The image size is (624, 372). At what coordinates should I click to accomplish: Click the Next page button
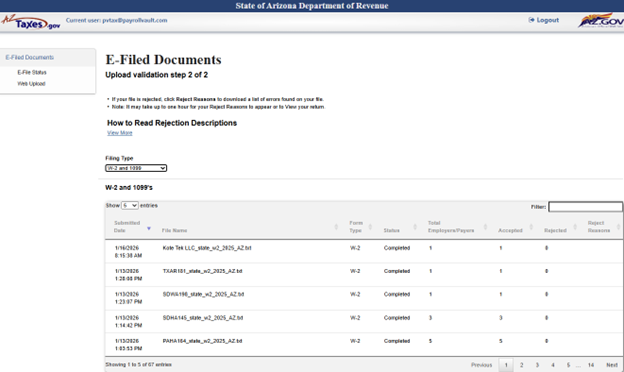[612, 365]
